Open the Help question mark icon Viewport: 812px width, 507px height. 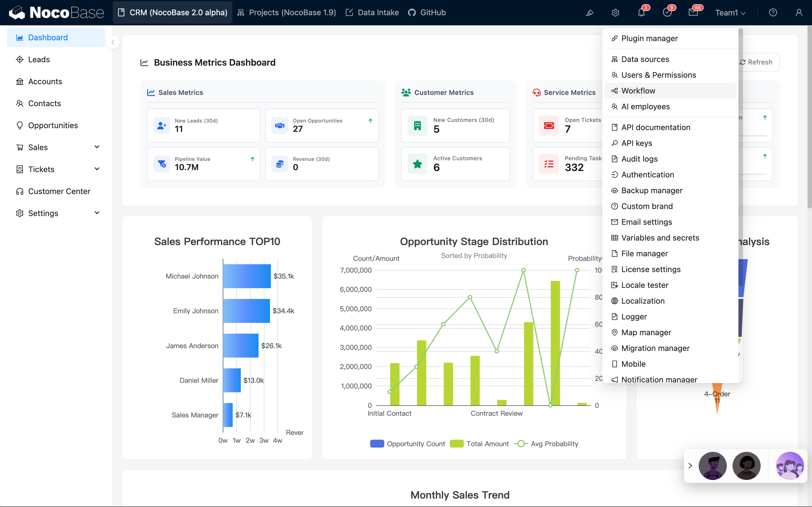pyautogui.click(x=773, y=12)
